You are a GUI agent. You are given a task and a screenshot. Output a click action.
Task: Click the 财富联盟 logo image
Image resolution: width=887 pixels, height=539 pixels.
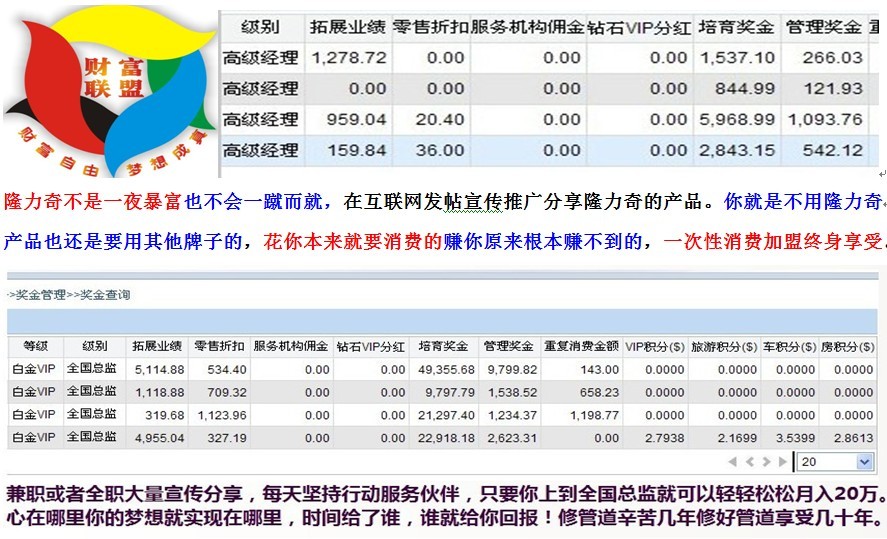click(x=110, y=90)
